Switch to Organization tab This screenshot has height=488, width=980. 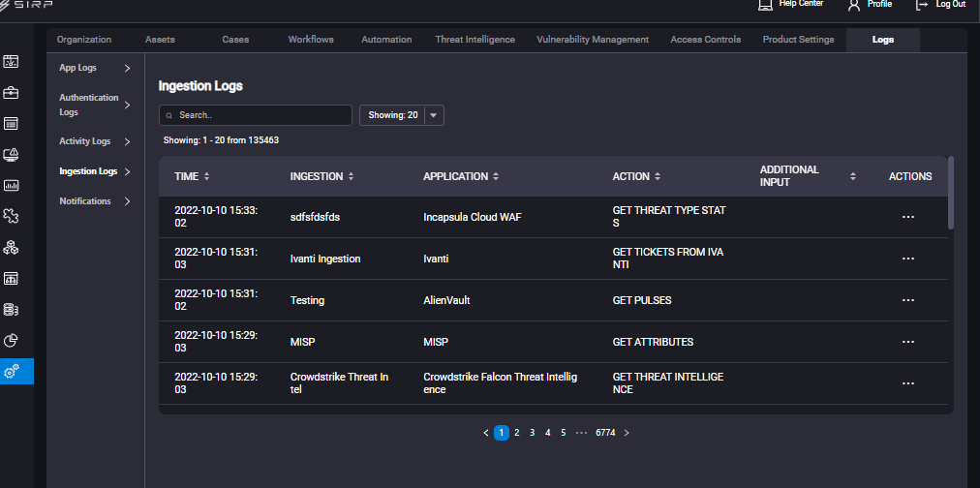[x=83, y=40]
